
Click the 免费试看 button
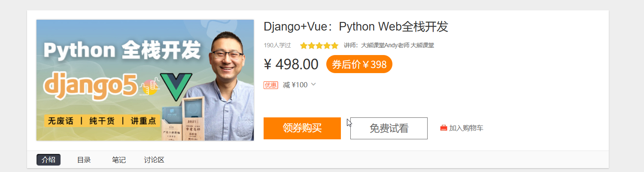pos(389,128)
